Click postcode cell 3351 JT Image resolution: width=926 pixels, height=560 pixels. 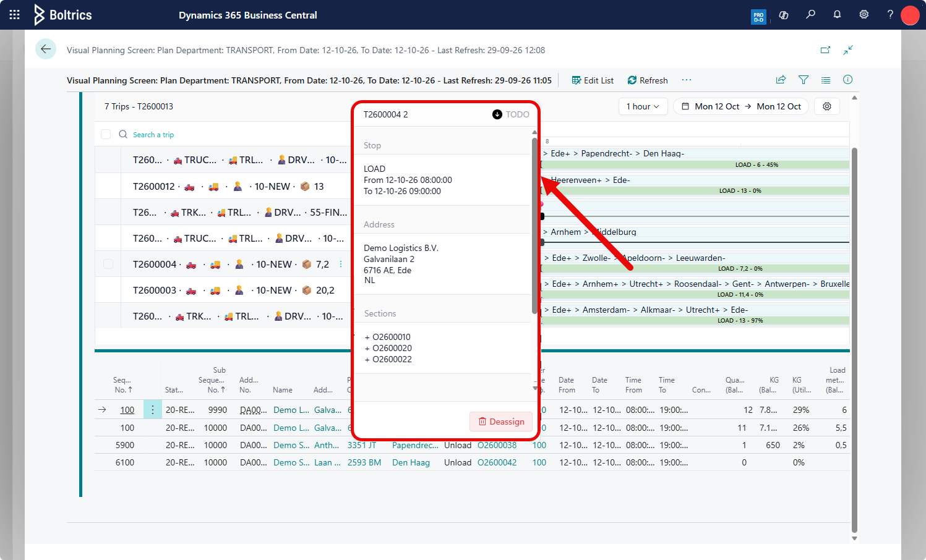(x=361, y=445)
